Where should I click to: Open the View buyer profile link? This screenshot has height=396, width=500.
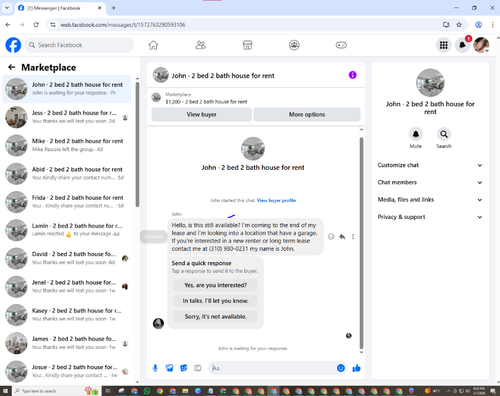click(x=276, y=200)
